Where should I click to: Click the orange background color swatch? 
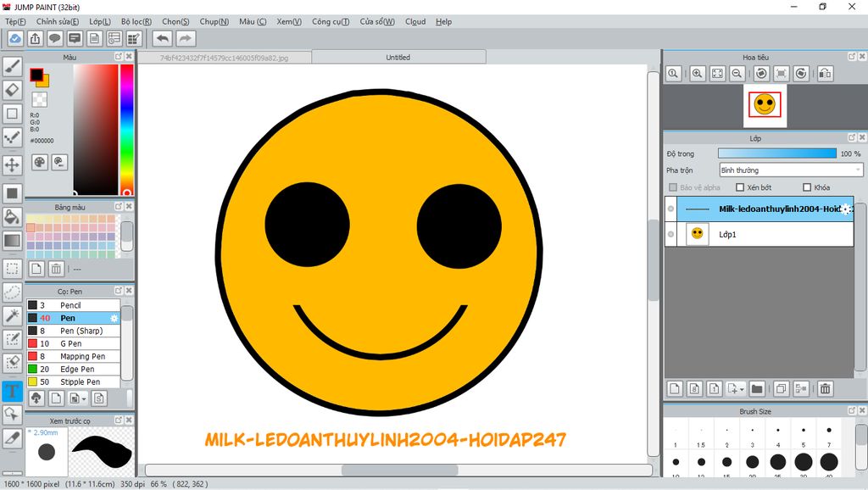[46, 83]
